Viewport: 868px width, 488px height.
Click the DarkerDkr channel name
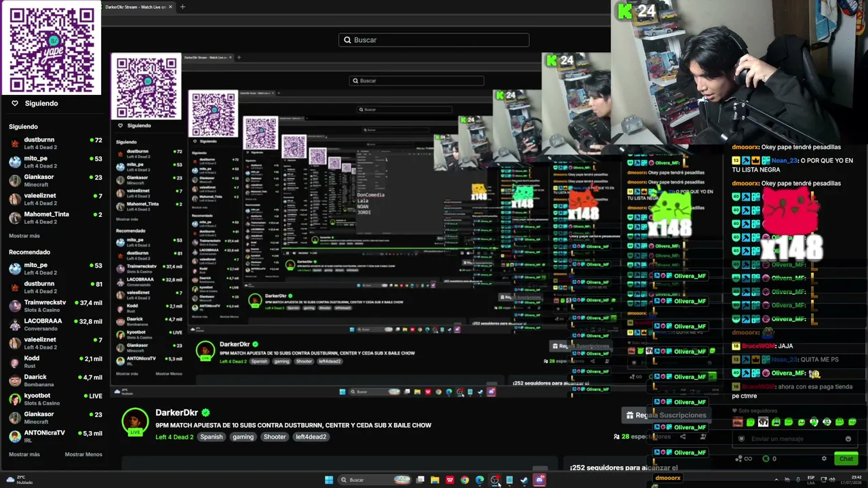pos(176,412)
